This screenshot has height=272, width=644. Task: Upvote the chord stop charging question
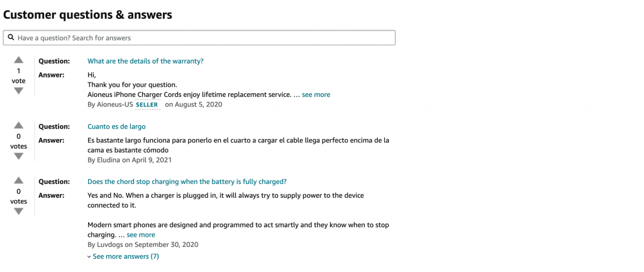tap(18, 180)
